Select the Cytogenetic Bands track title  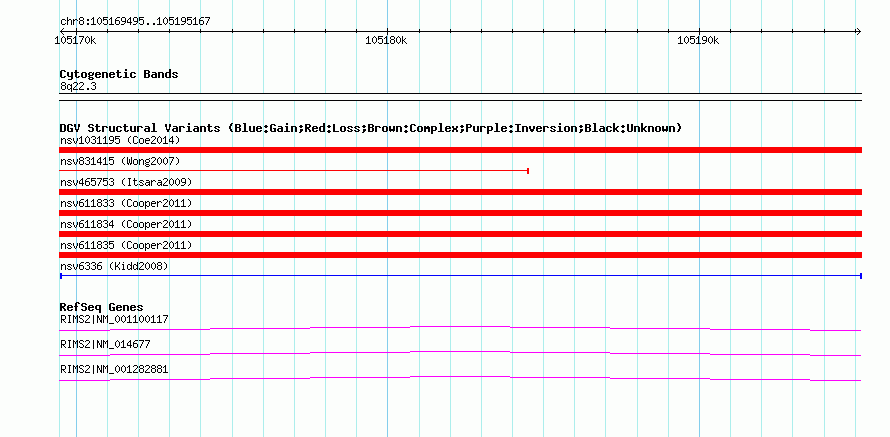coord(119,74)
